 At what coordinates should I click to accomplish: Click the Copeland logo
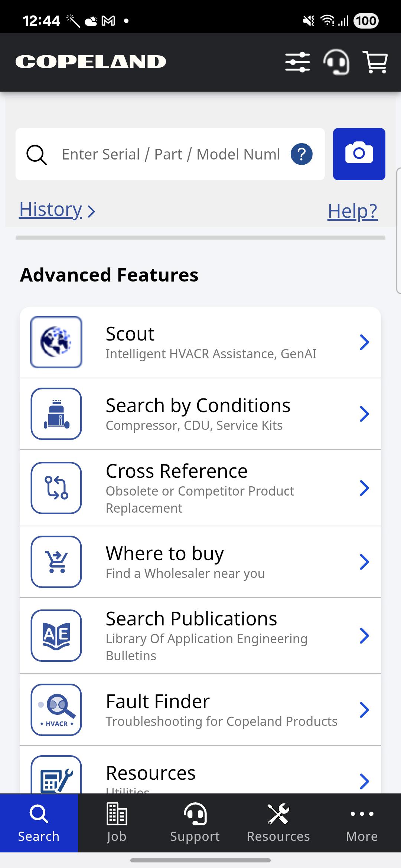click(91, 62)
